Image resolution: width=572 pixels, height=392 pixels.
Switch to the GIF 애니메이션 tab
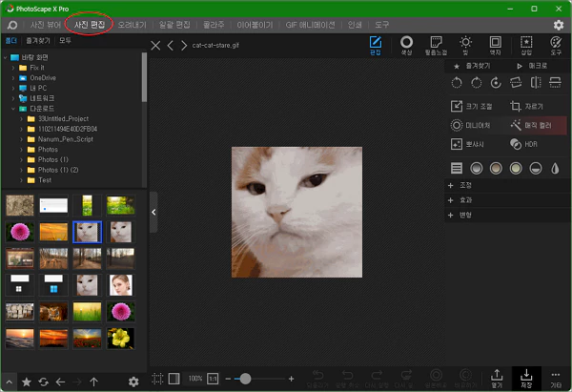pos(310,25)
